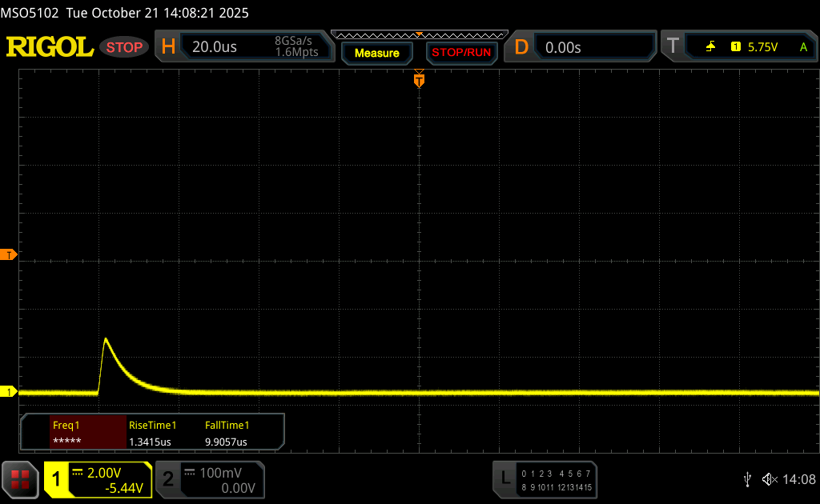Open the 20.0us timebase scale selector
Image resolution: width=820 pixels, height=504 pixels.
click(x=215, y=47)
